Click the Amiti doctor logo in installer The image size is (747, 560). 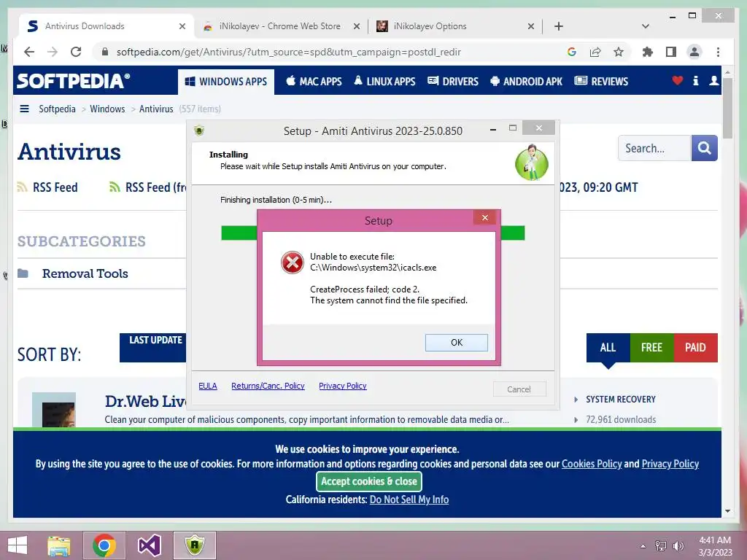pos(532,163)
